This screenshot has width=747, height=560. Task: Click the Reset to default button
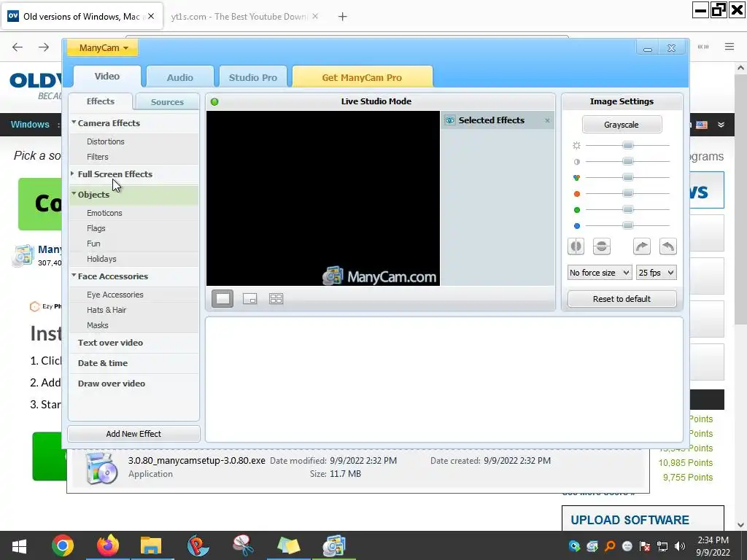tap(622, 299)
